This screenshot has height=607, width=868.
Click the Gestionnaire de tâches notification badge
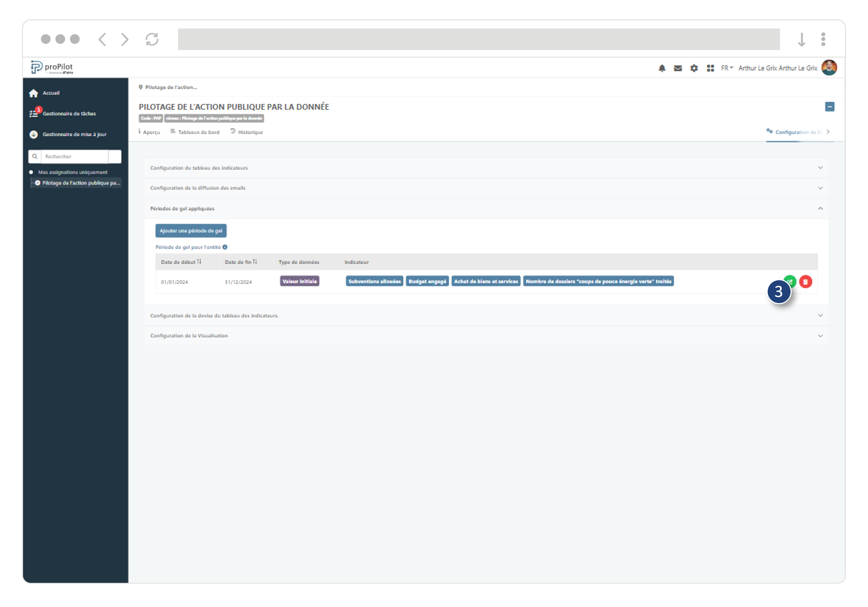click(x=39, y=110)
